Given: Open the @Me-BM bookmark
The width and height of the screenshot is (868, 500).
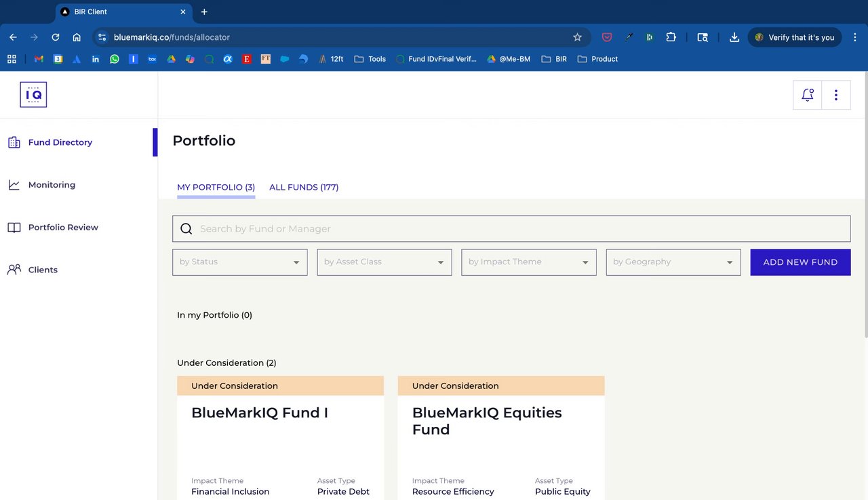Looking at the screenshot, I should pyautogui.click(x=509, y=59).
